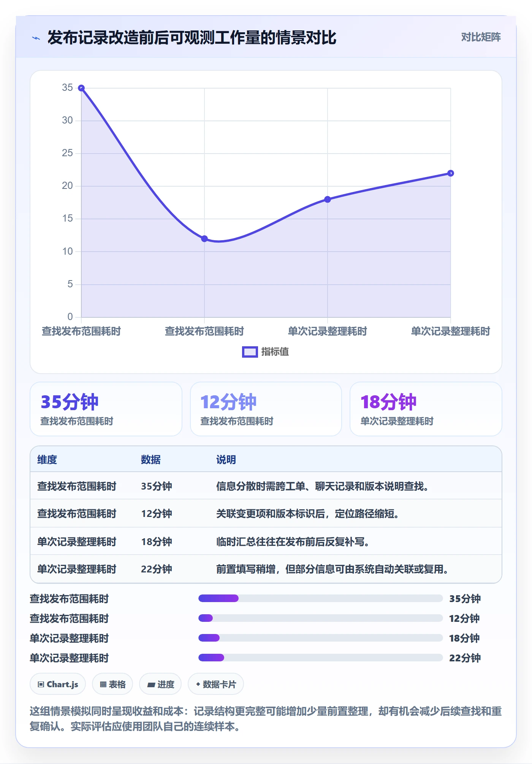The image size is (532, 764).
Task: Click the progress bar for 22分钟
Action: click(321, 658)
